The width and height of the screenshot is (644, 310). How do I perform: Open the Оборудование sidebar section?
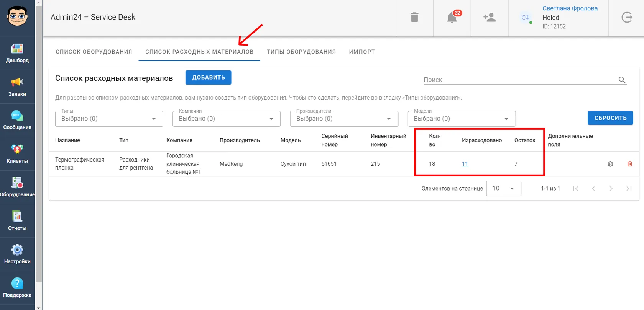click(x=17, y=188)
